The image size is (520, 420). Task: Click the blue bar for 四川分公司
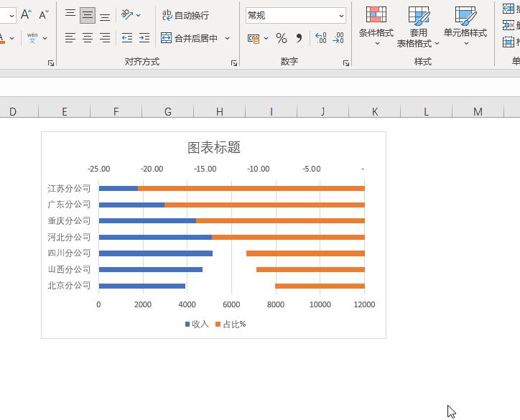[156, 253]
